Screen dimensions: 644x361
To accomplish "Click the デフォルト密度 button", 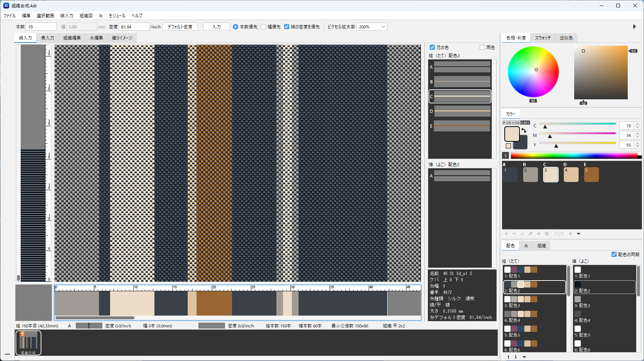I will (x=180, y=27).
